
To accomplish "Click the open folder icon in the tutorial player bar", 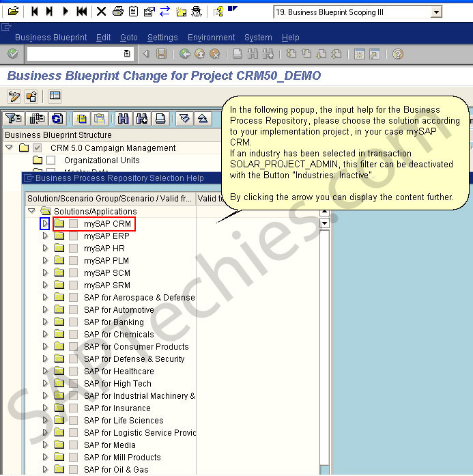I will (13, 12).
